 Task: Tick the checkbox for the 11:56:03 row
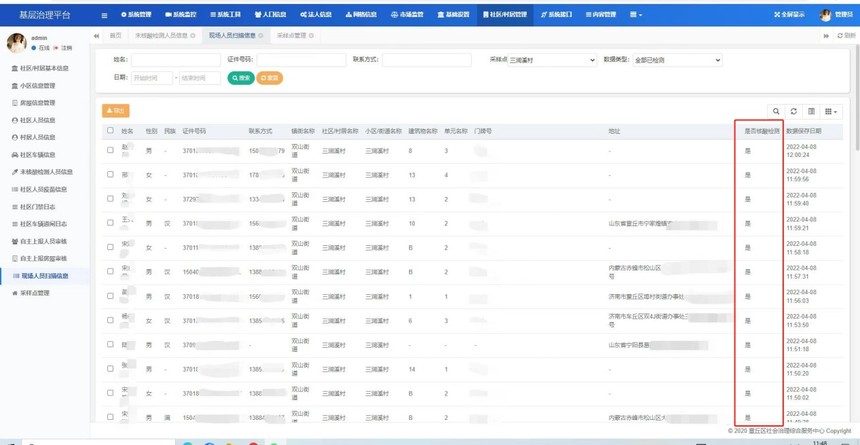[110, 296]
